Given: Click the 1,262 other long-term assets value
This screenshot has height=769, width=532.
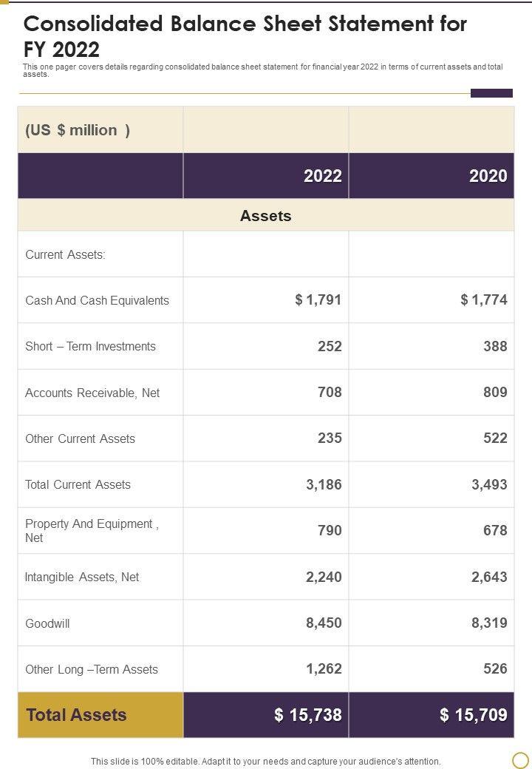Looking at the screenshot, I should click(324, 669).
